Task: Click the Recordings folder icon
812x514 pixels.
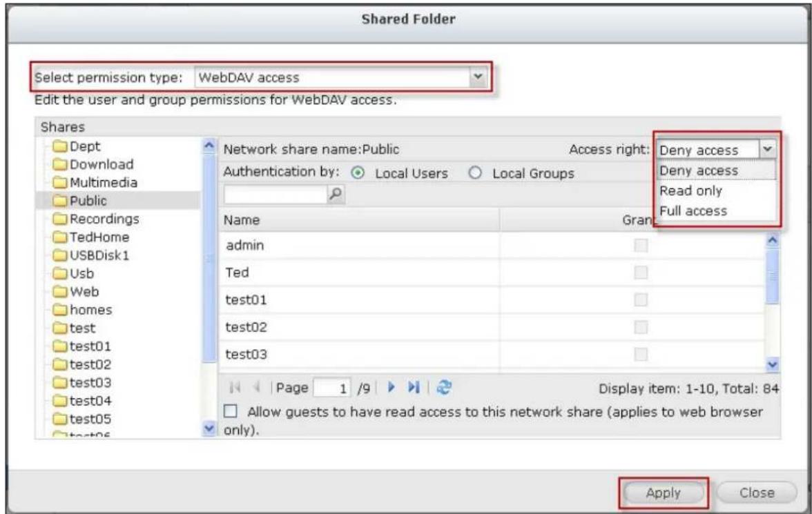Action: [61, 219]
